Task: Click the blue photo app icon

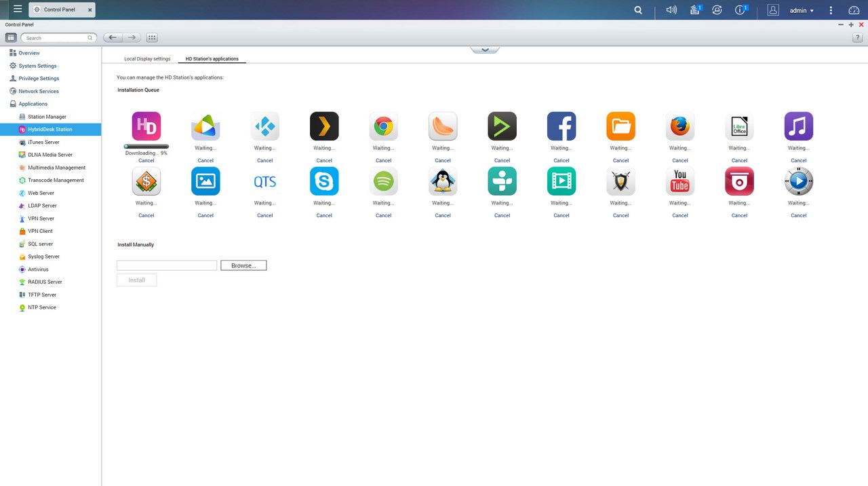Action: point(205,181)
